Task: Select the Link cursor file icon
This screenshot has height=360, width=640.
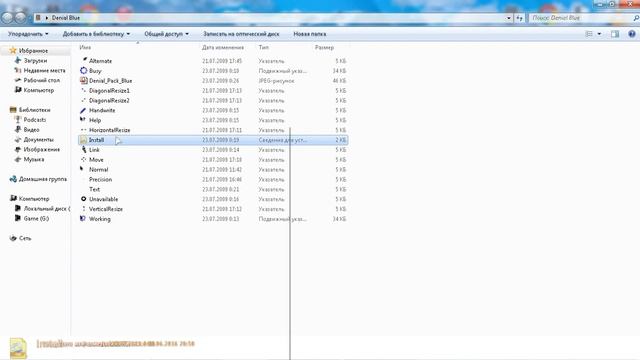Action: (x=83, y=150)
